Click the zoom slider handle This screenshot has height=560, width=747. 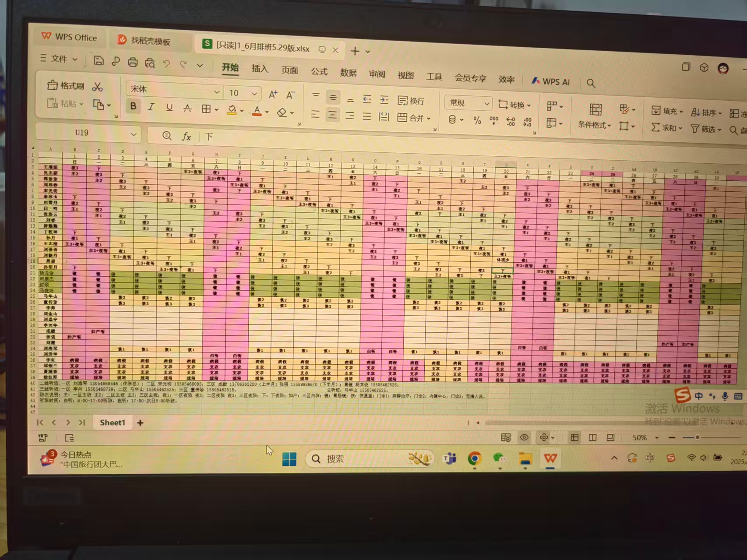pyautogui.click(x=697, y=437)
